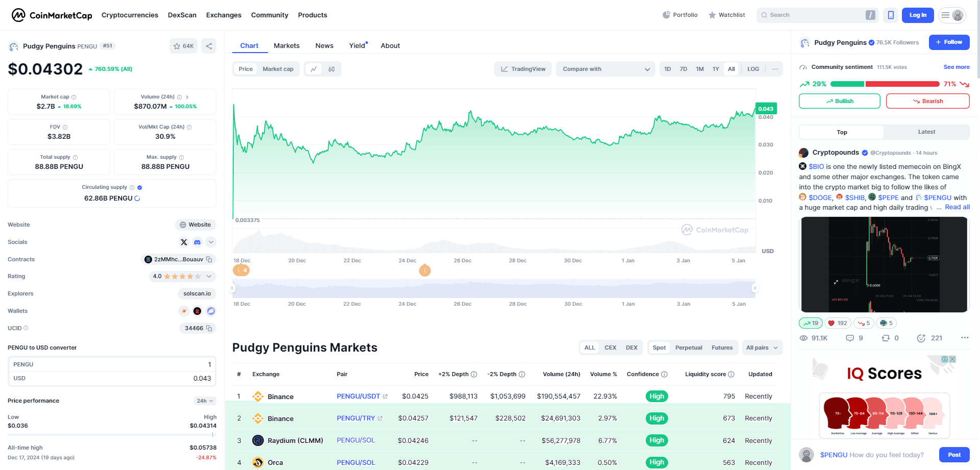
Task: Click the +2% Depth info icon
Action: (474, 374)
